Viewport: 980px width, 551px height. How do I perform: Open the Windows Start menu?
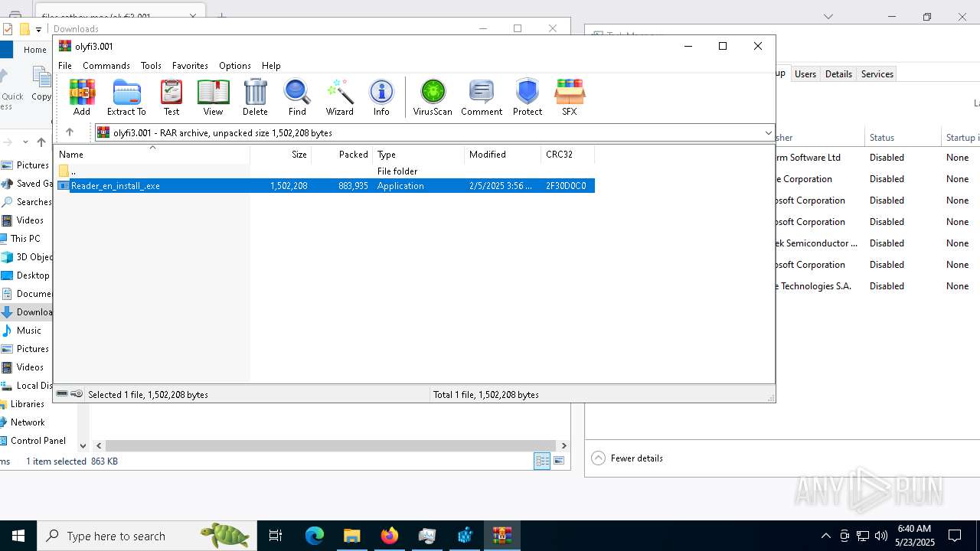click(18, 536)
